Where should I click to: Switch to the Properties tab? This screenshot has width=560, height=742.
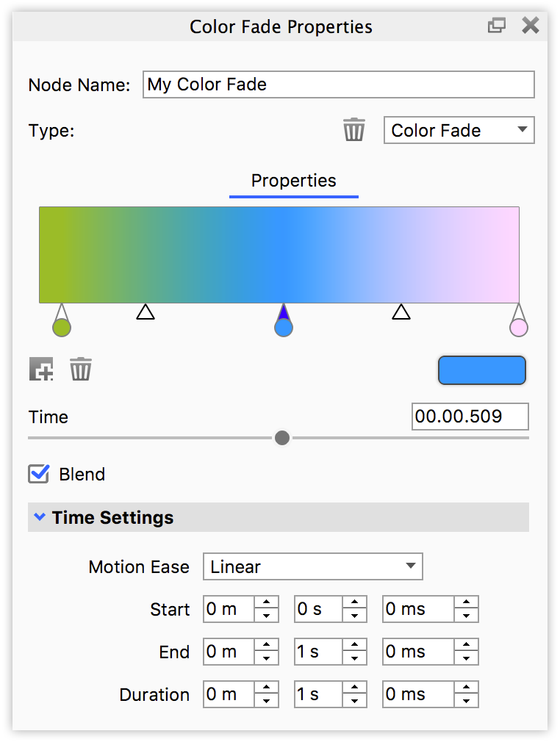[x=293, y=181]
